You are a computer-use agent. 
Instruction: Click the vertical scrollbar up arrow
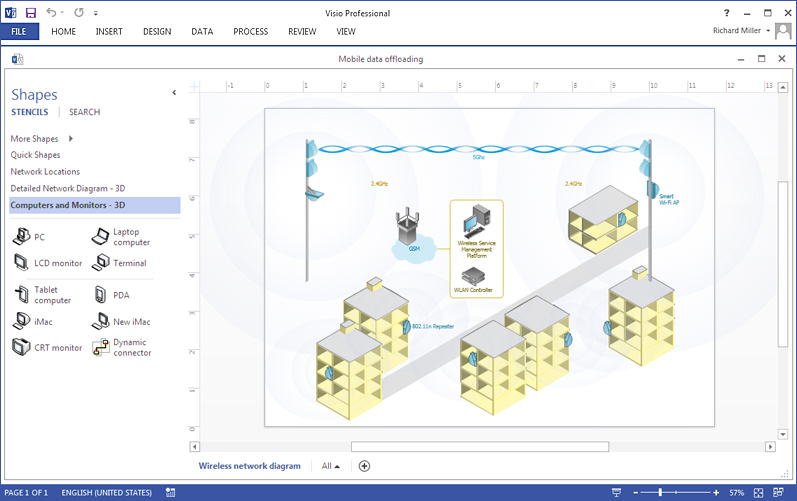783,87
